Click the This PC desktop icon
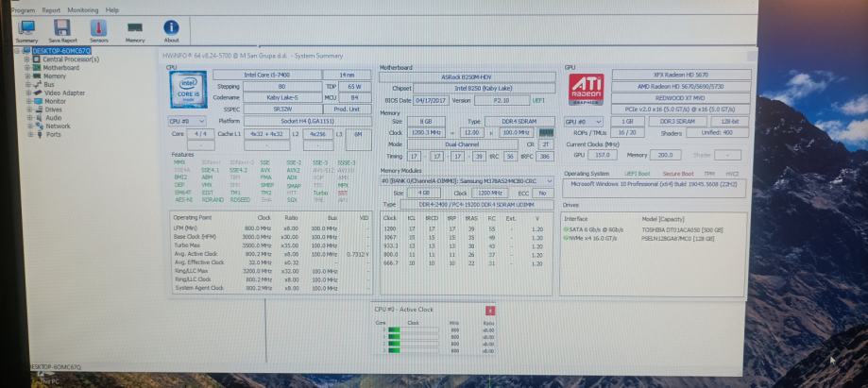 click(x=48, y=380)
